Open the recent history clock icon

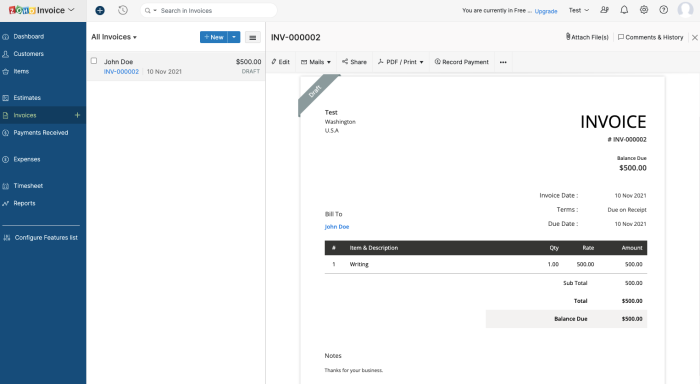pos(123,10)
